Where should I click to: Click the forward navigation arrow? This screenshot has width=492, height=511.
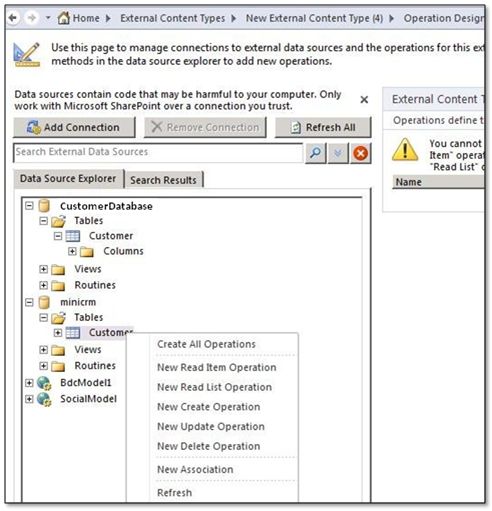click(32, 18)
